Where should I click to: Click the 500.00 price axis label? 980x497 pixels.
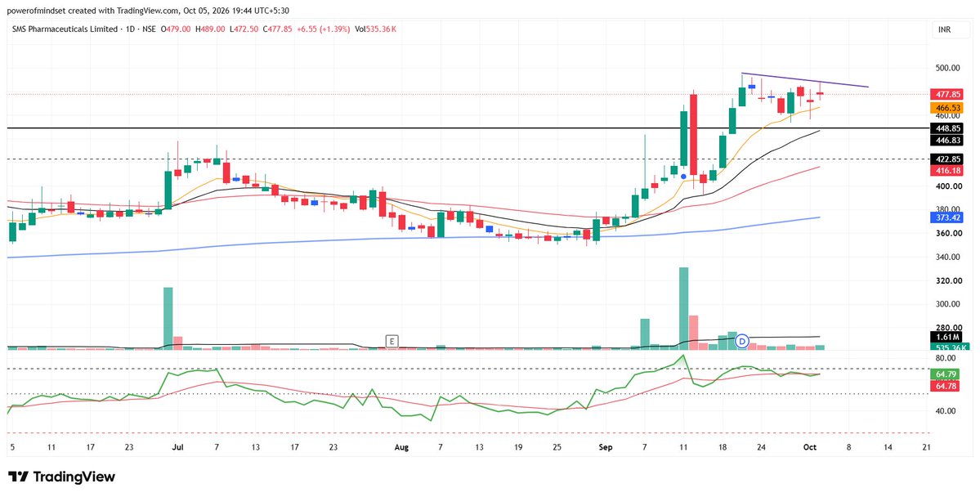(948, 68)
